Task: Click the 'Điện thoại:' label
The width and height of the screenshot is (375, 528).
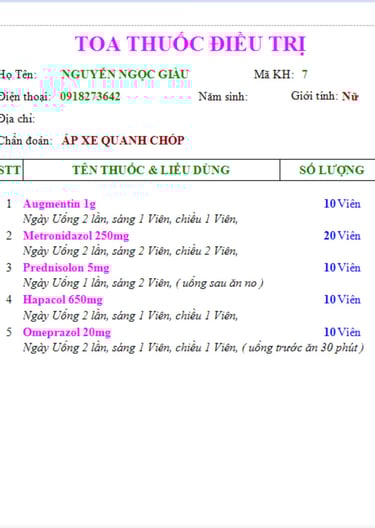Action: click(x=25, y=97)
